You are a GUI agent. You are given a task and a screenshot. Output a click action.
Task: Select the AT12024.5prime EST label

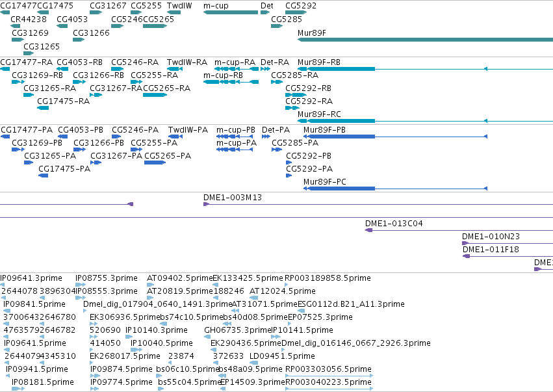[x=283, y=291]
